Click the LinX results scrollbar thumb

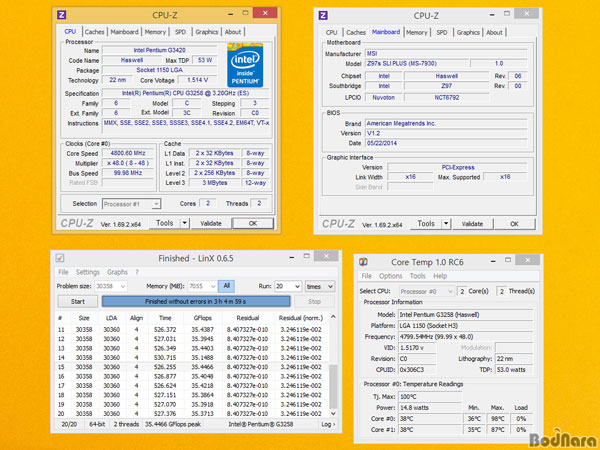click(333, 386)
